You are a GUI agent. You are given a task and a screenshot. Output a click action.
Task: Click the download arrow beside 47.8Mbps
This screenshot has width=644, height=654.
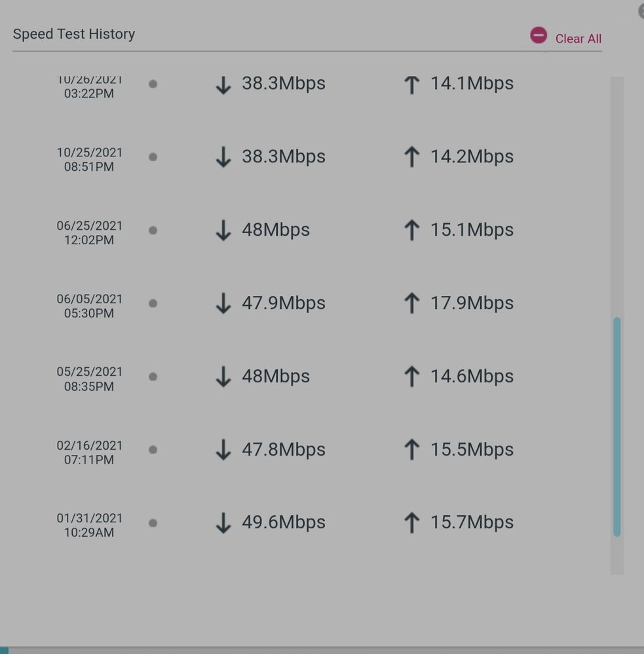click(223, 450)
